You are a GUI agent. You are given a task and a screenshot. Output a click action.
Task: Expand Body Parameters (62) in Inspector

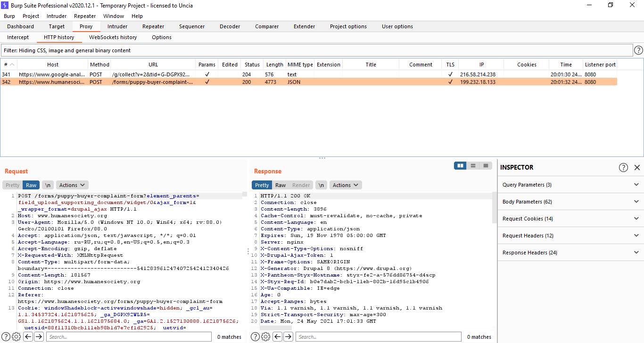point(571,202)
